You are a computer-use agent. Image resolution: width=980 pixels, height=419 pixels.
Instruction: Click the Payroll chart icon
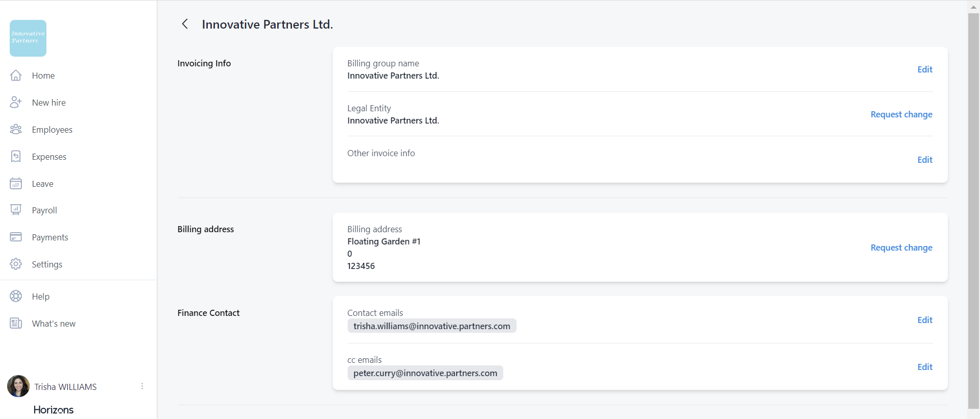pyautogui.click(x=16, y=210)
